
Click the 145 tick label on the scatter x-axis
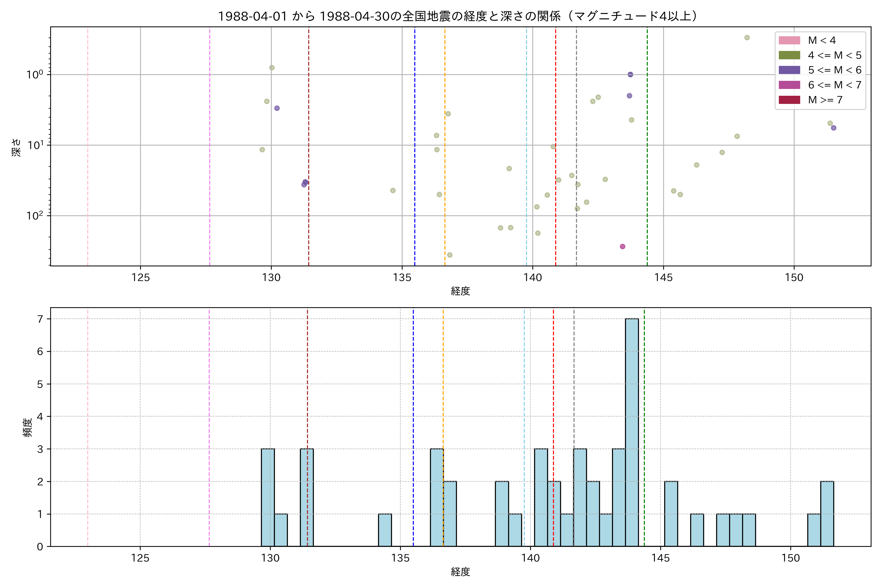pyautogui.click(x=663, y=278)
